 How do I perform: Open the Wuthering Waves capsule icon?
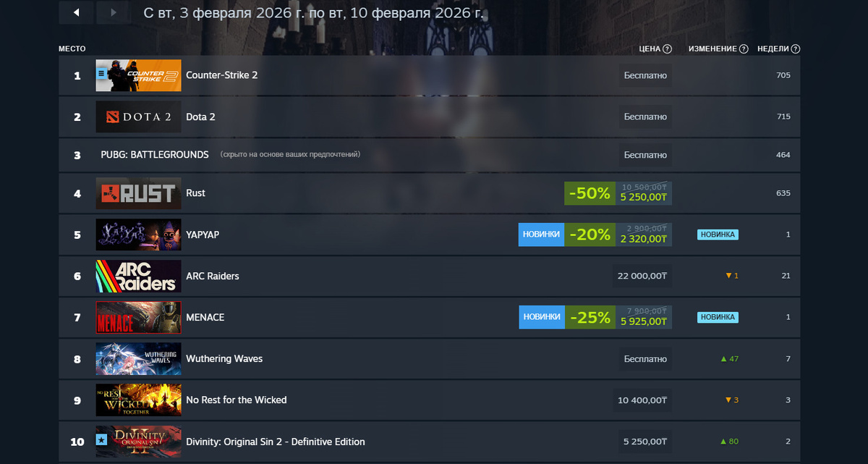click(138, 358)
